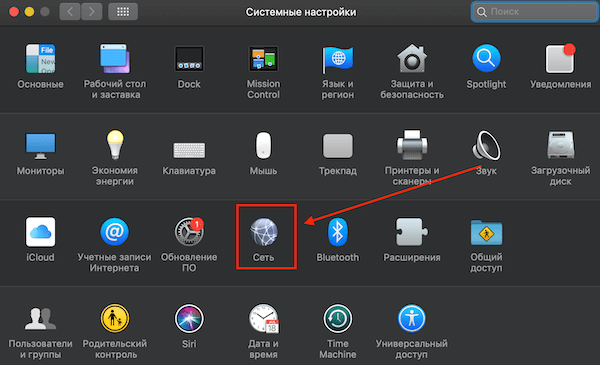This screenshot has height=365, width=600.
Task: Close the Системные настройки window
Action: [x=14, y=12]
